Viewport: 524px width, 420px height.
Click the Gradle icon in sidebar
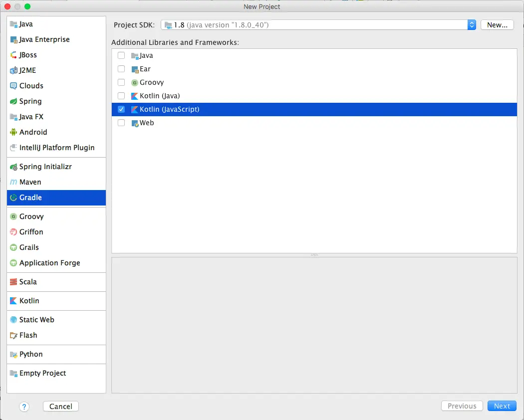point(13,198)
